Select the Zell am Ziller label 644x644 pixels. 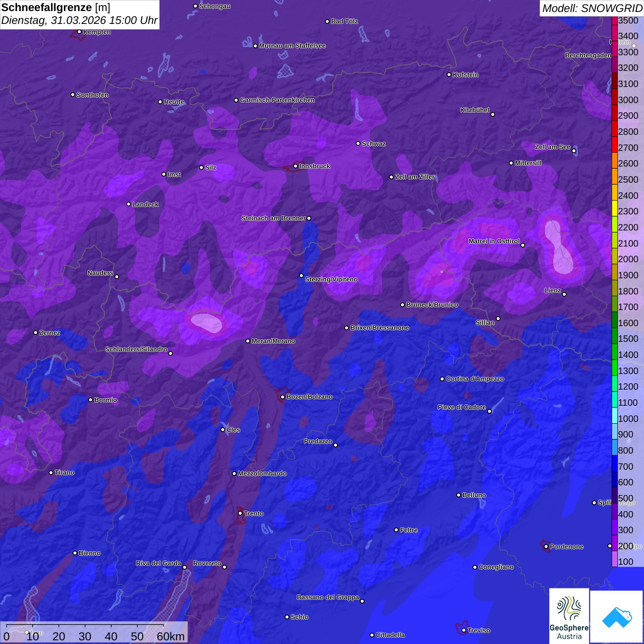[x=415, y=177]
